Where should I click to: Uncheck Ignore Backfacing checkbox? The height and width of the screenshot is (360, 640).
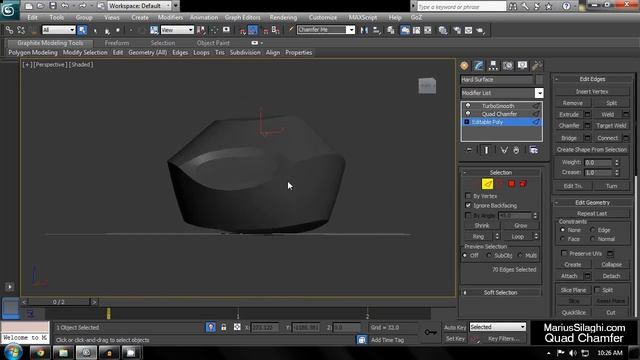coord(468,205)
